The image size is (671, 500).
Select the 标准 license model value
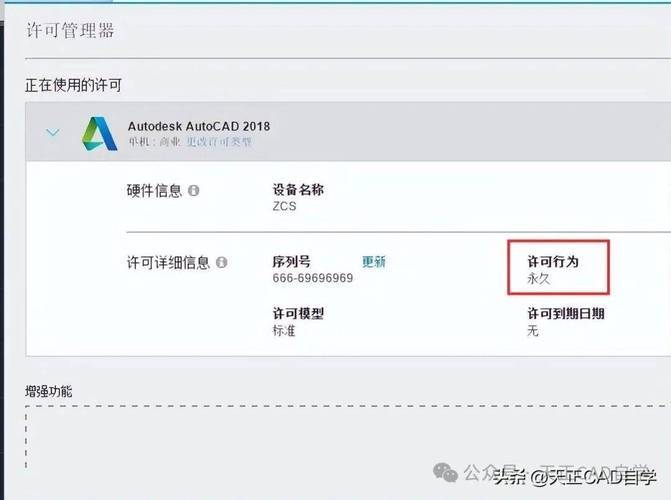284,330
